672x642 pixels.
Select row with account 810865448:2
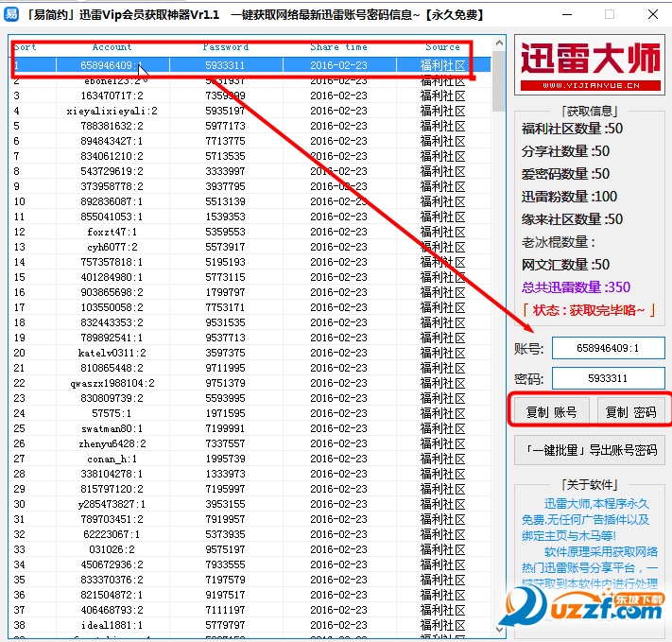tap(250, 368)
